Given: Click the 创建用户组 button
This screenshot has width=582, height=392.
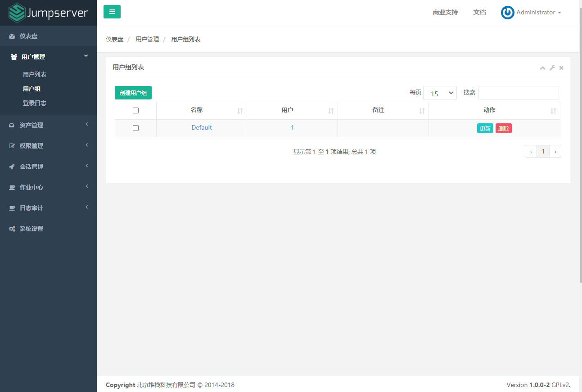Looking at the screenshot, I should point(133,92).
